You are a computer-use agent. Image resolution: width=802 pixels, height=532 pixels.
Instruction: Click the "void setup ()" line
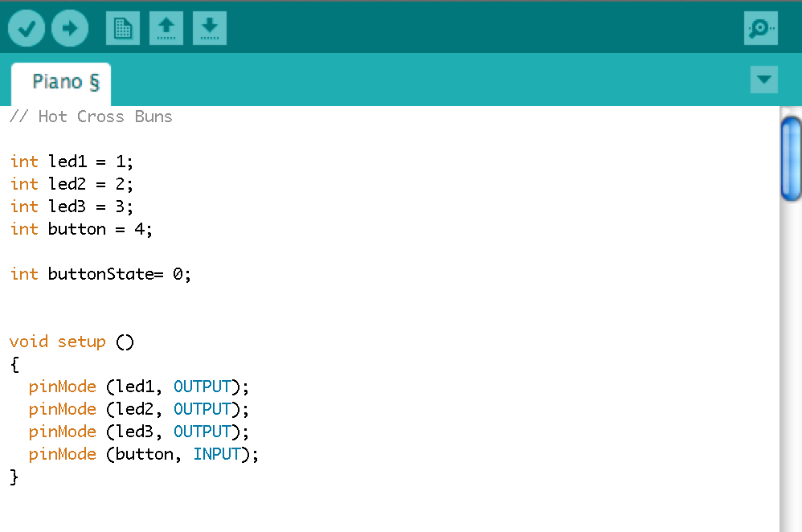(72, 342)
